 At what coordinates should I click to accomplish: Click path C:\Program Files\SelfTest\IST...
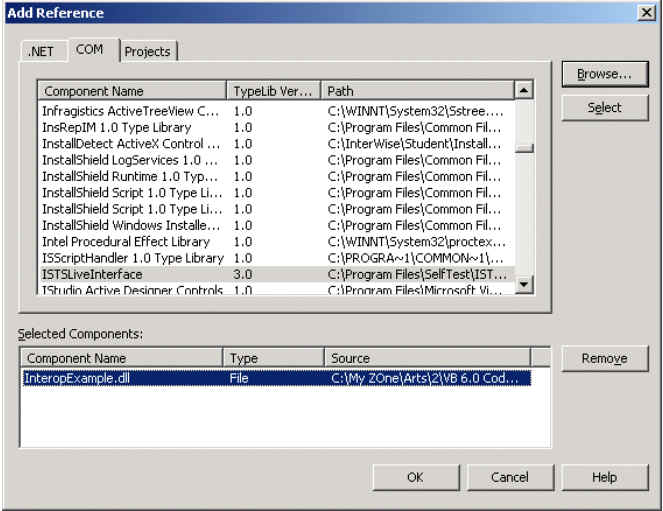pos(417,274)
